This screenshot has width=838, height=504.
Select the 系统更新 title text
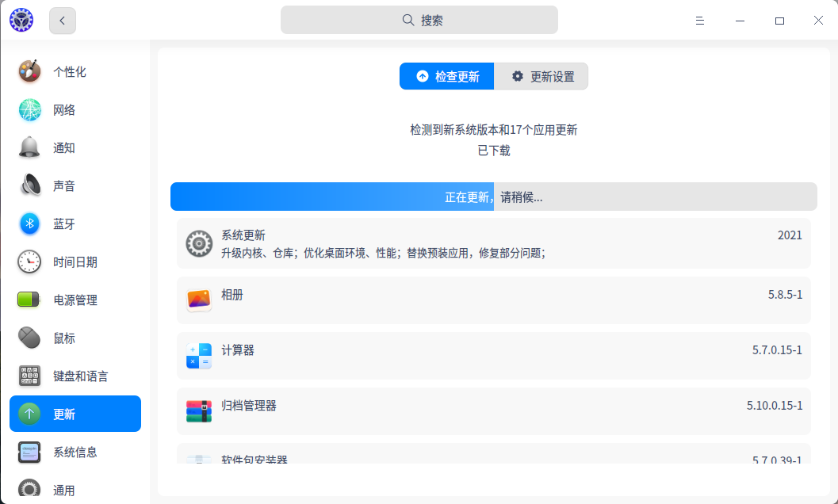tap(243, 235)
